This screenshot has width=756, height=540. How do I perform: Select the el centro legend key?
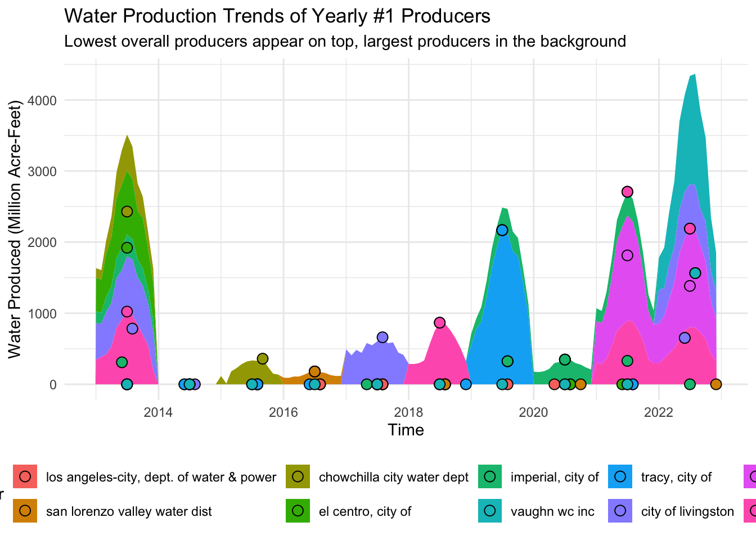click(298, 511)
